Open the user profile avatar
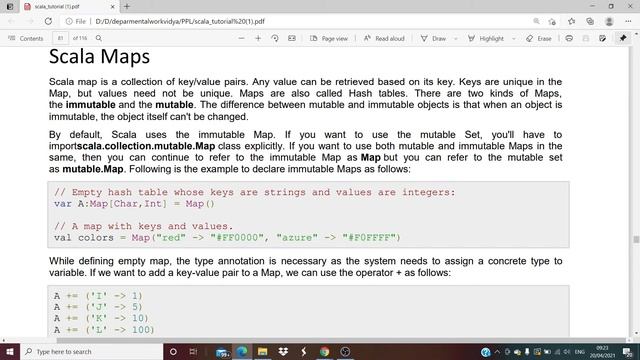The image size is (640, 360). click(x=609, y=21)
